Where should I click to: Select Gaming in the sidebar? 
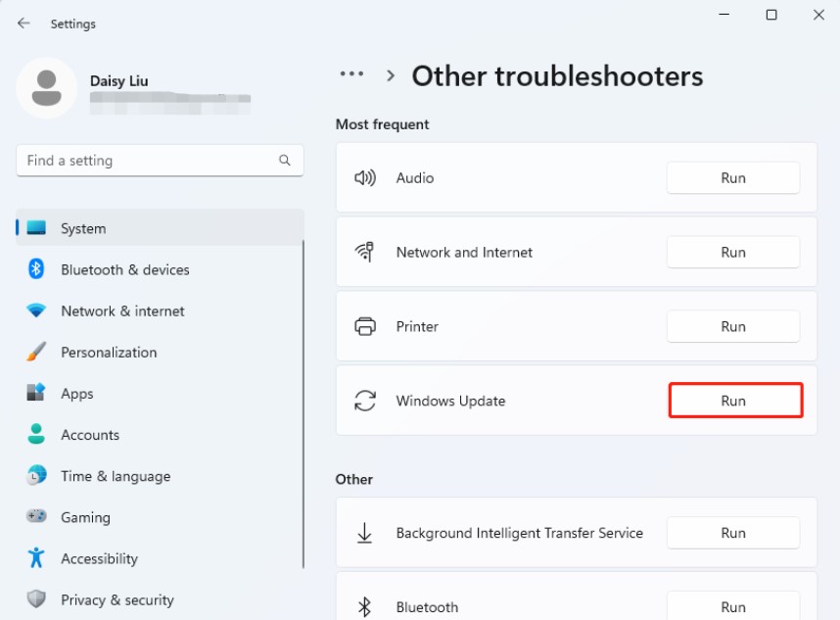[160, 516]
